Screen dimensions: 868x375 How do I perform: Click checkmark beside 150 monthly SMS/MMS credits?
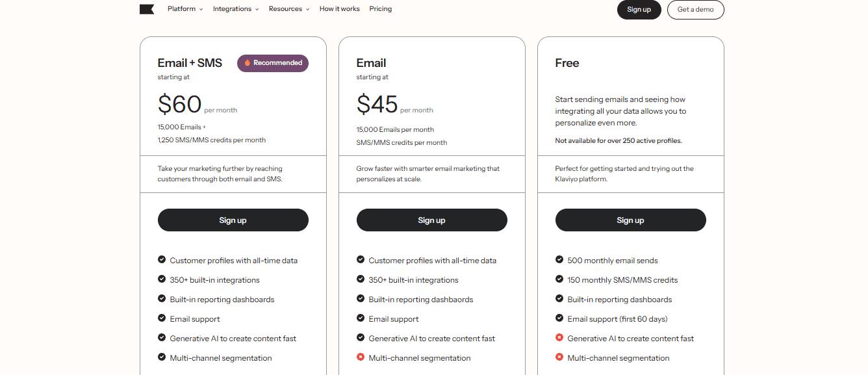[559, 279]
